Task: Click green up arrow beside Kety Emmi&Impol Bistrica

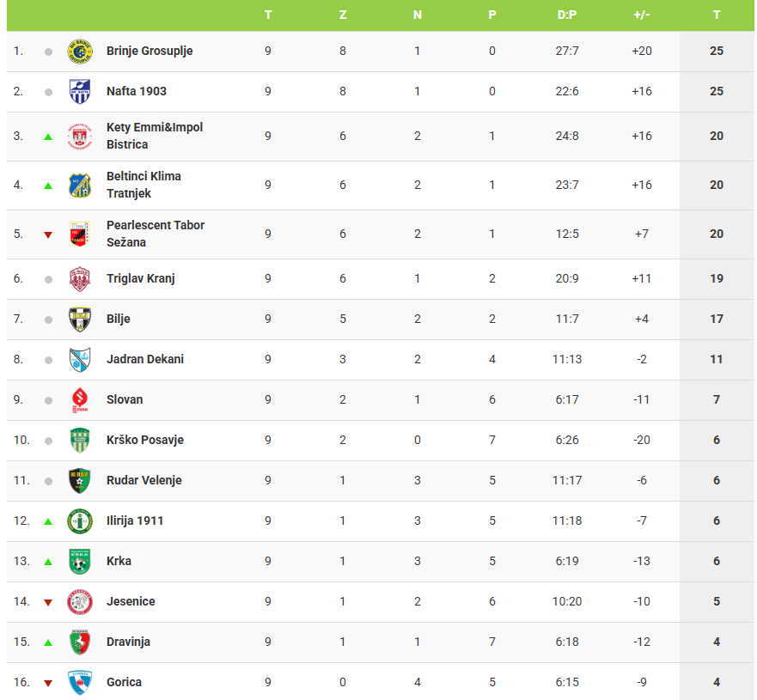Action: (48, 137)
